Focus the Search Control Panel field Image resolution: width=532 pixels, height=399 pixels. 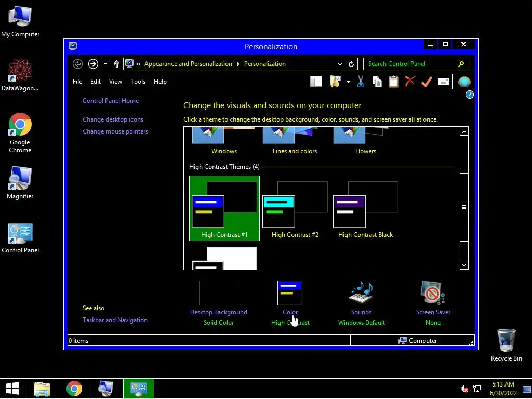click(416, 64)
